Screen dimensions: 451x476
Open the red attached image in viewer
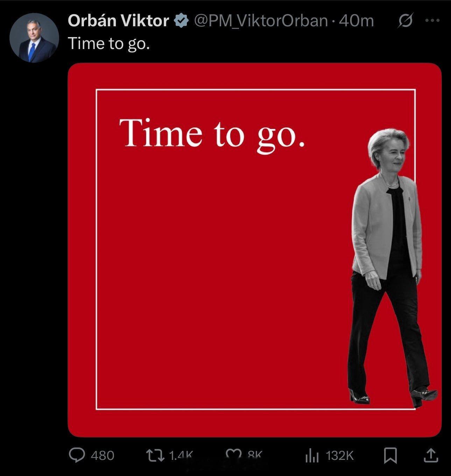point(255,250)
